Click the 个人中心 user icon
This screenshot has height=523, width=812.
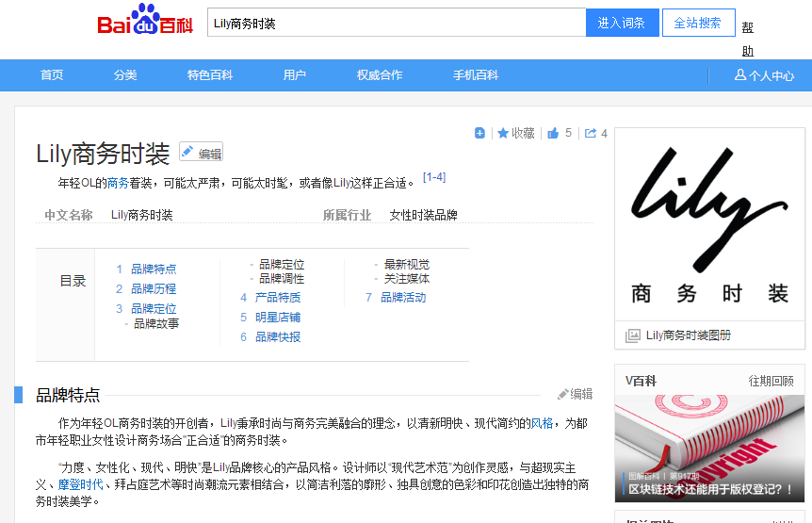740,75
